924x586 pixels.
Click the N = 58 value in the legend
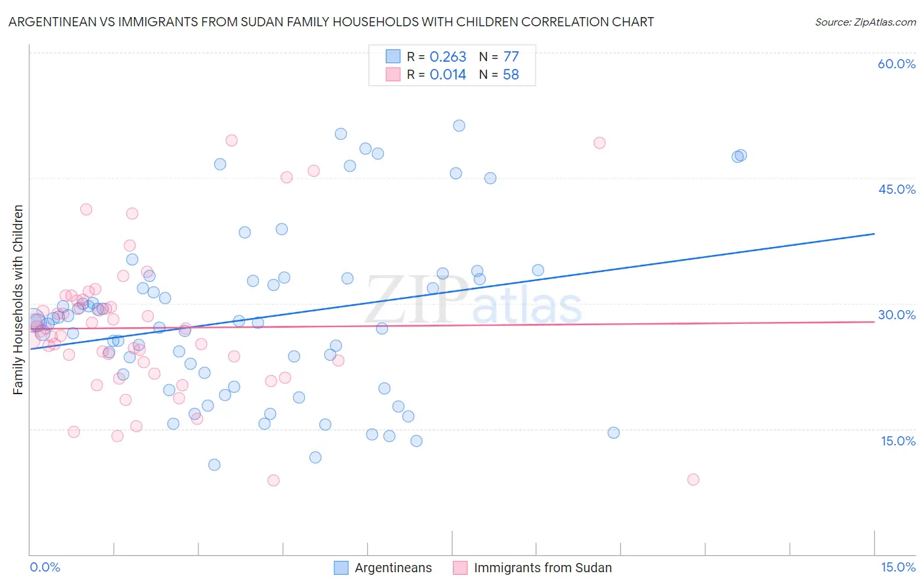(499, 74)
